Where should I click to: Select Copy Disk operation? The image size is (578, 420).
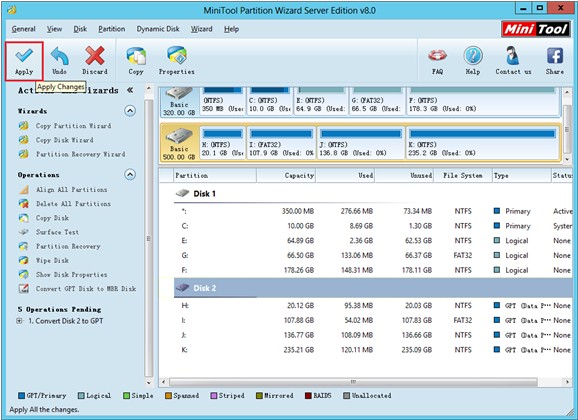click(x=52, y=218)
